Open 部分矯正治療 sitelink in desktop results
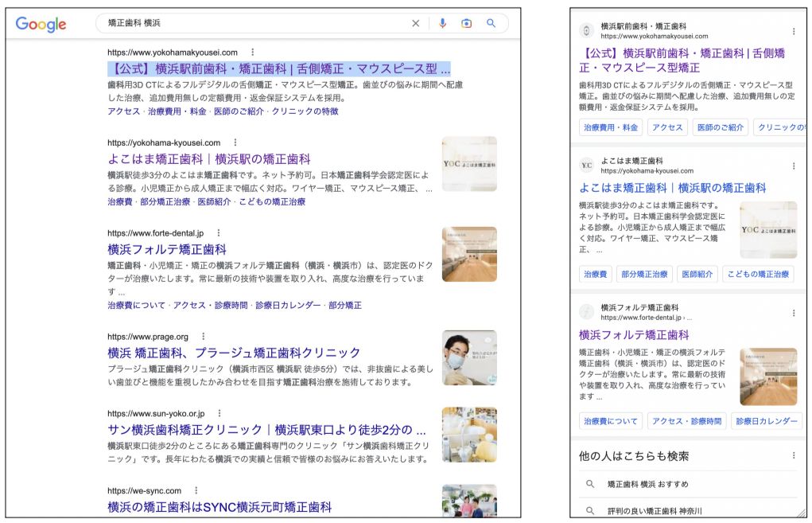 [165, 202]
